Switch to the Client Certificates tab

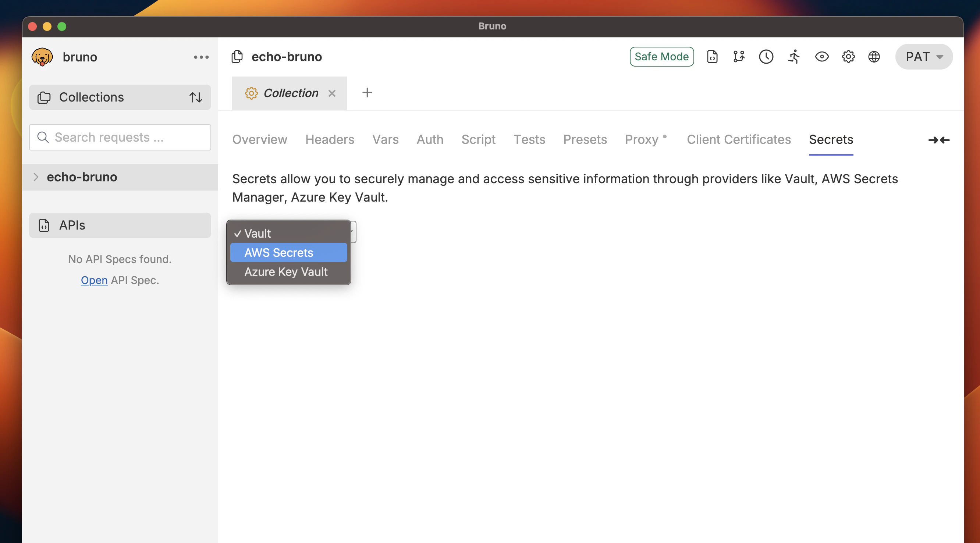738,139
